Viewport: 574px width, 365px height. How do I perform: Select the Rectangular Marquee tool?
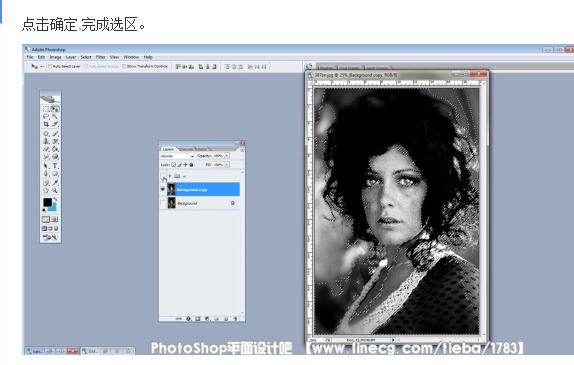coord(46,109)
